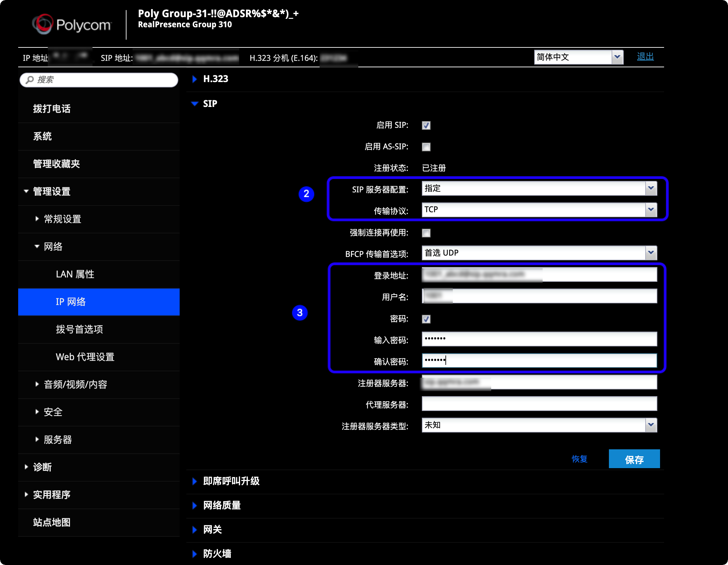Click the 用户名 input field

click(539, 296)
